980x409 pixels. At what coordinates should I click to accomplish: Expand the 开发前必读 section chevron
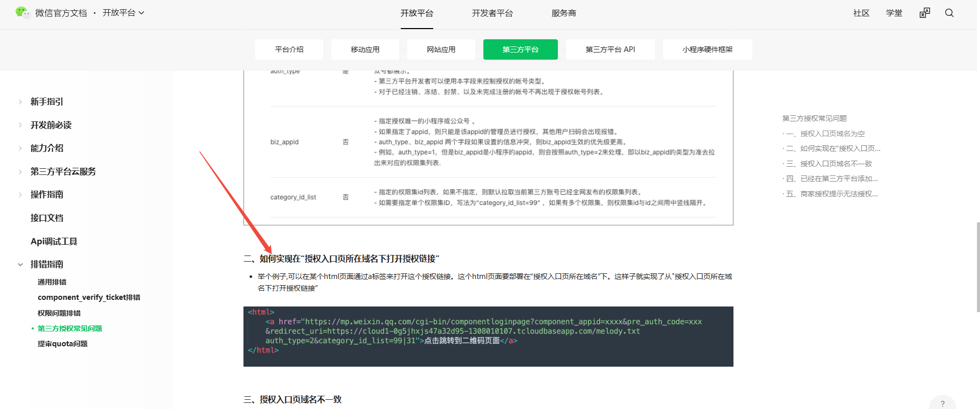click(20, 125)
